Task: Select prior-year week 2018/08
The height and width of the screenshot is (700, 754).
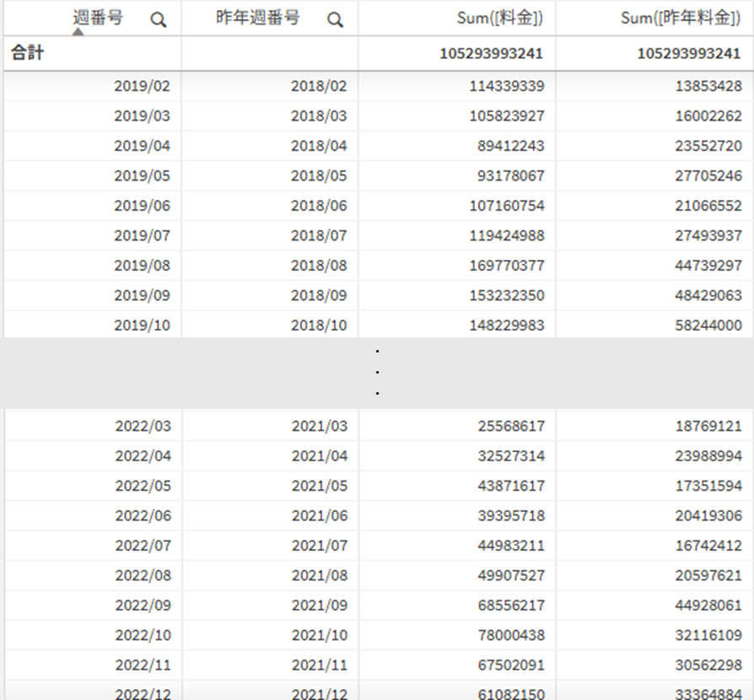Action: [x=319, y=265]
